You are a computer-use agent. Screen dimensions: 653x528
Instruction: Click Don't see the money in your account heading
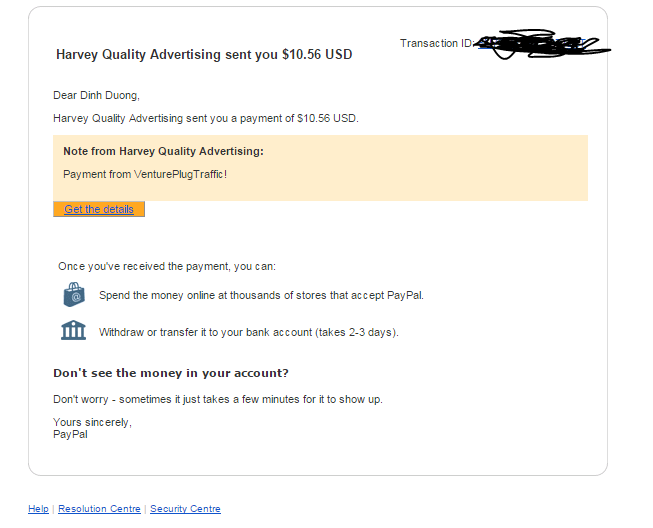pos(170,373)
